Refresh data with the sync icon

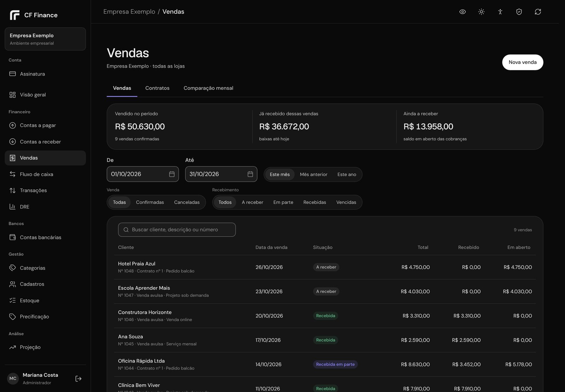[538, 12]
